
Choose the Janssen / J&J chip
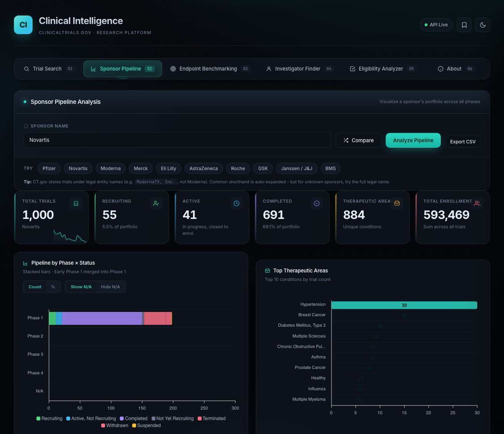[x=297, y=169]
